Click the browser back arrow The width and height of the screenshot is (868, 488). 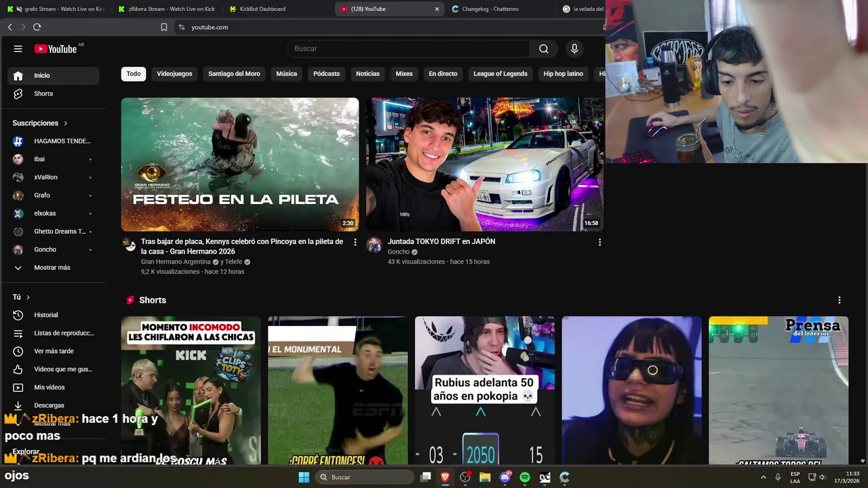9,27
